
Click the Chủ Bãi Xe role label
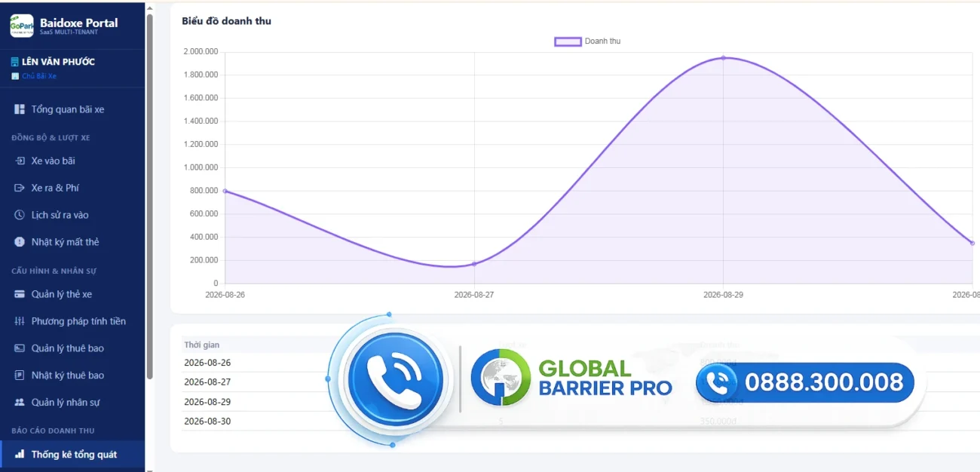coord(39,76)
